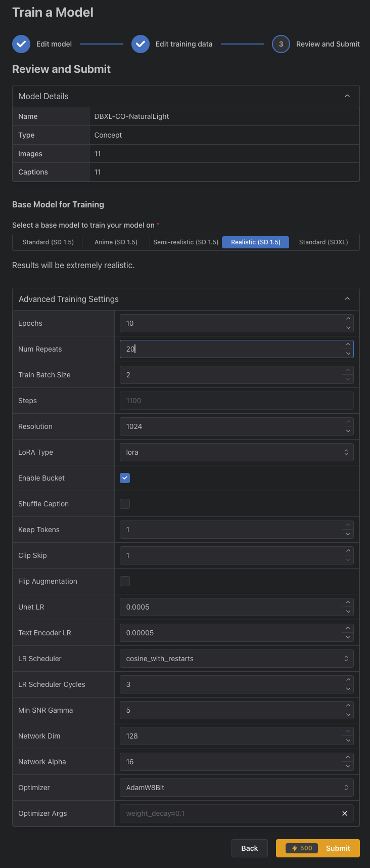
Task: Collapse the Model Details section
Action: pyautogui.click(x=347, y=96)
